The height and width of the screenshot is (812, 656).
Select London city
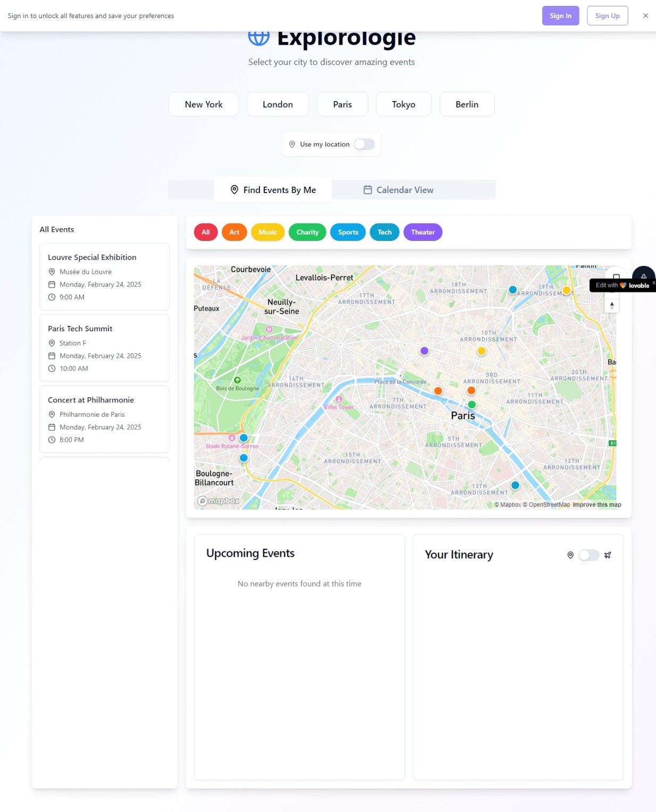(x=277, y=104)
